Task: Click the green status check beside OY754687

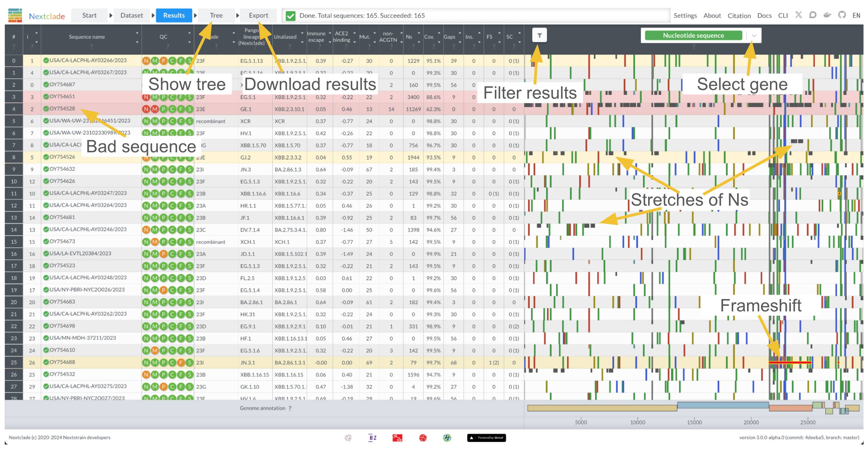Action: point(46,84)
